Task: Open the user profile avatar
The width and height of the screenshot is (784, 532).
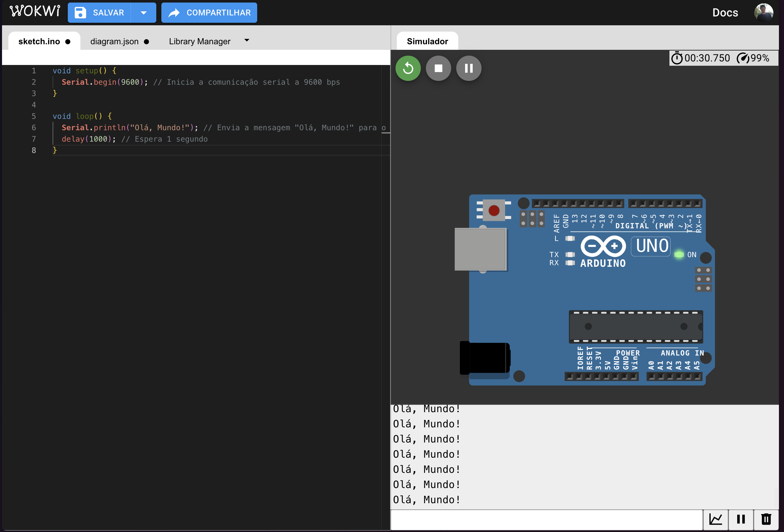Action: (x=764, y=12)
